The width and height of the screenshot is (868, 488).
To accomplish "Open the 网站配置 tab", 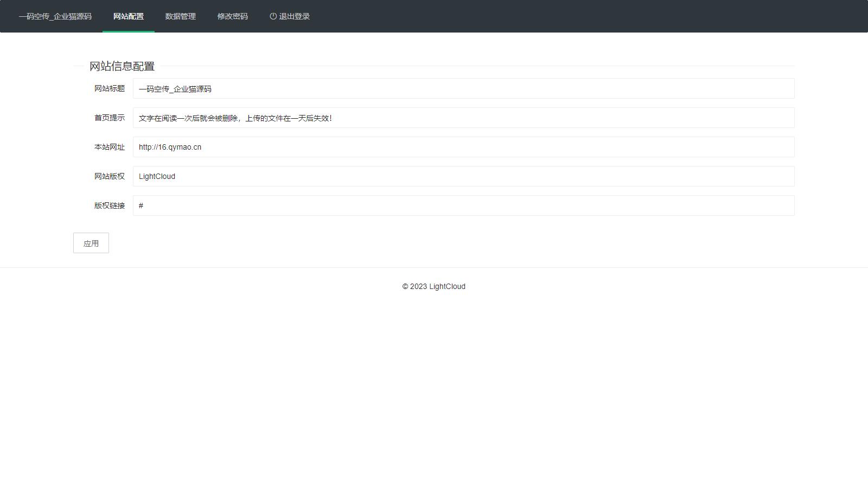I will (x=129, y=16).
